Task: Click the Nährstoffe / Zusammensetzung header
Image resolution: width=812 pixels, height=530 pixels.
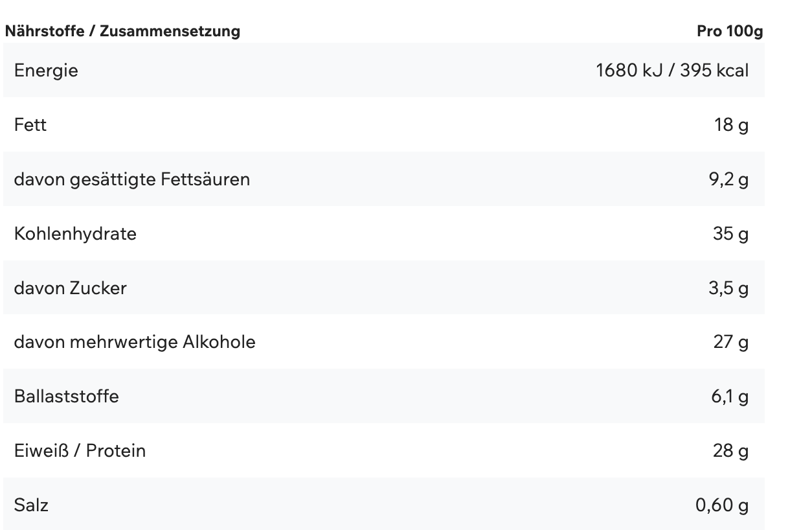Action: (x=122, y=31)
